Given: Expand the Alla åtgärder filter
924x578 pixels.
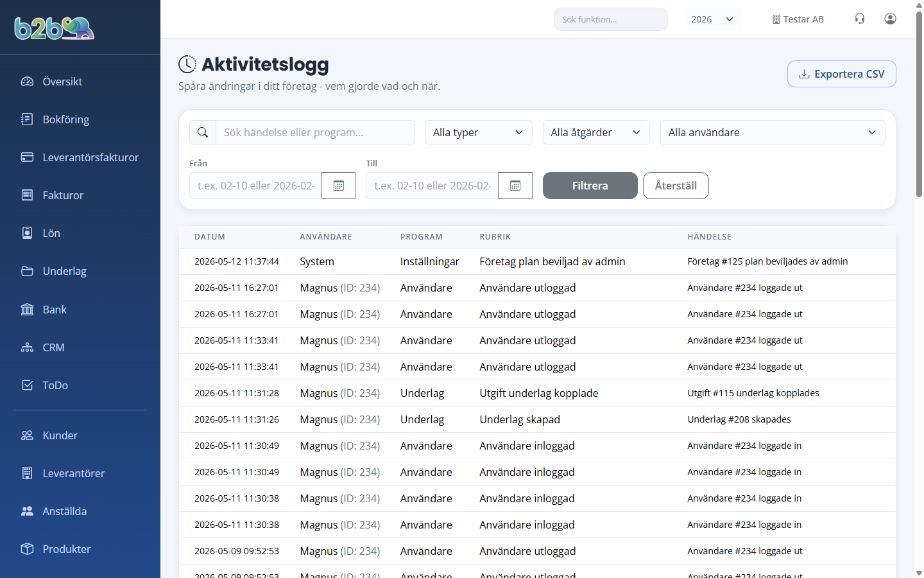Looking at the screenshot, I should pos(596,132).
